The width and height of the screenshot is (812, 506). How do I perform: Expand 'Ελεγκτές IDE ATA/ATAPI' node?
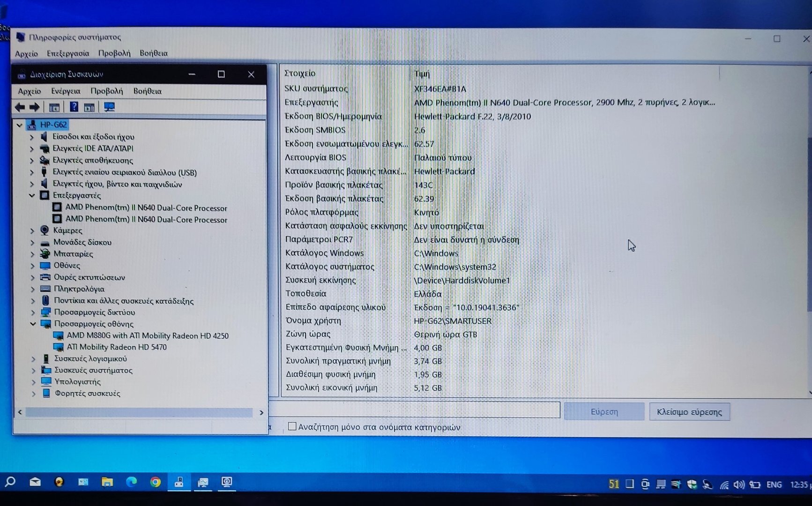point(32,149)
